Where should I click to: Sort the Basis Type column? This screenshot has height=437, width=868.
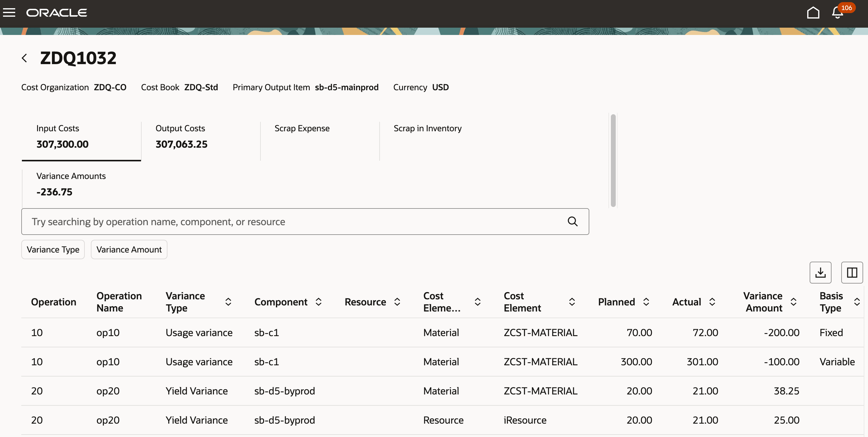tap(857, 301)
